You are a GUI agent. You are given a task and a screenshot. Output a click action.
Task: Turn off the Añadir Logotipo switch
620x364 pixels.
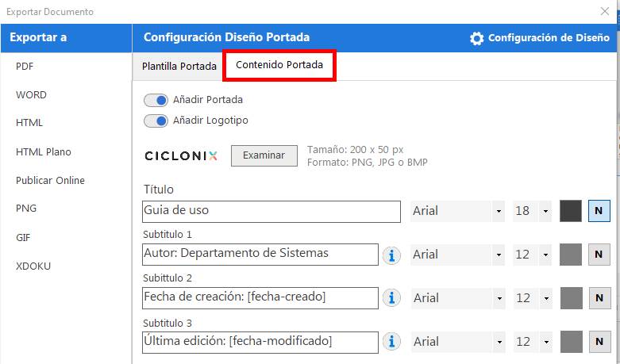pos(156,121)
